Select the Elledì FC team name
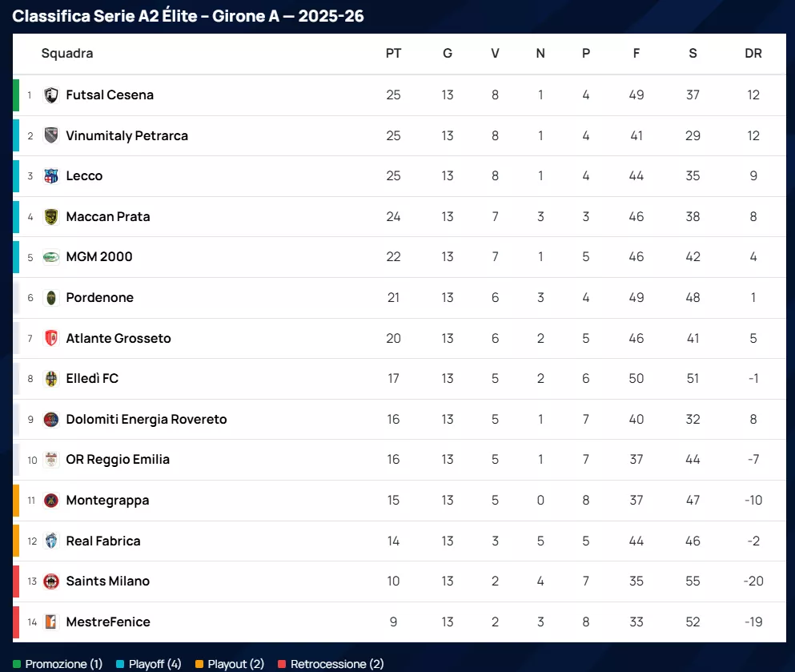Screen dimensions: 795x672 tap(92, 379)
